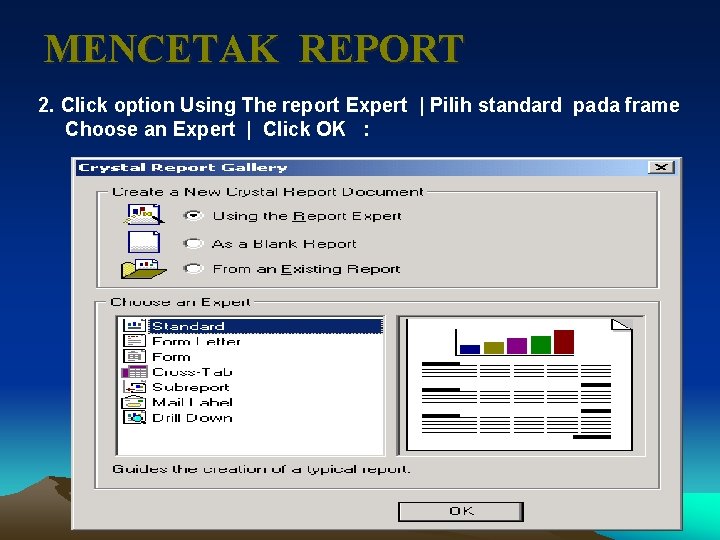Click the blank report page icon
720x540 pixels.
click(x=144, y=242)
